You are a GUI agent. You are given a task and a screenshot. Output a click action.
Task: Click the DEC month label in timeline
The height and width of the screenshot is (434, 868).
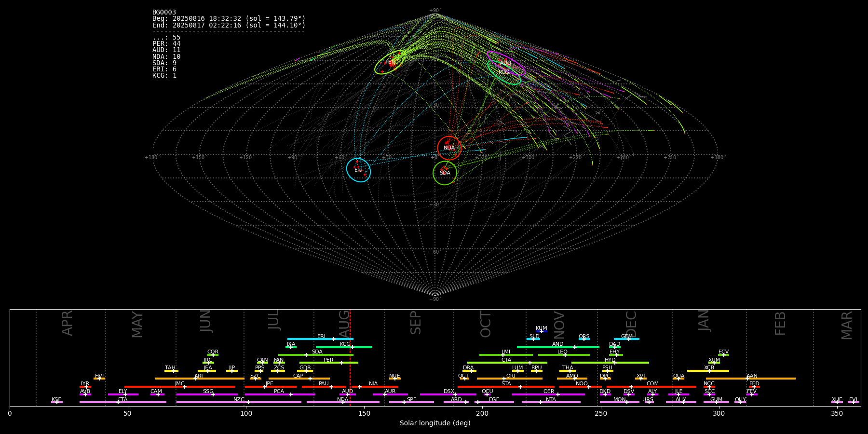631,324
